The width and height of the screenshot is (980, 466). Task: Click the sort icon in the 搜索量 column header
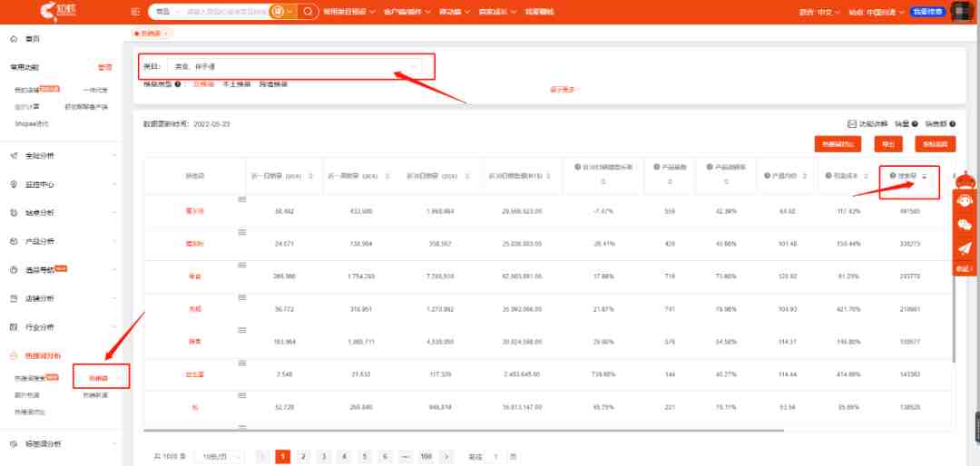pos(925,176)
